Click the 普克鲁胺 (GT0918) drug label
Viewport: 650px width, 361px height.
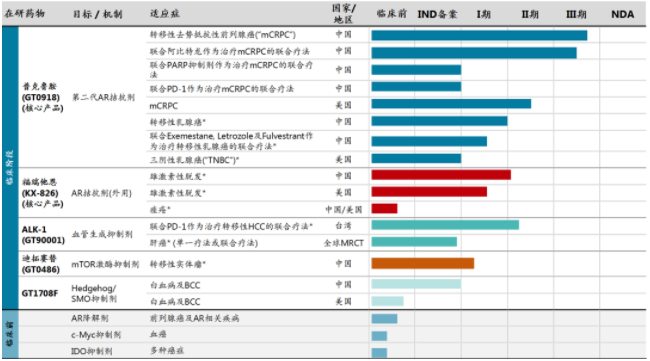coord(43,97)
